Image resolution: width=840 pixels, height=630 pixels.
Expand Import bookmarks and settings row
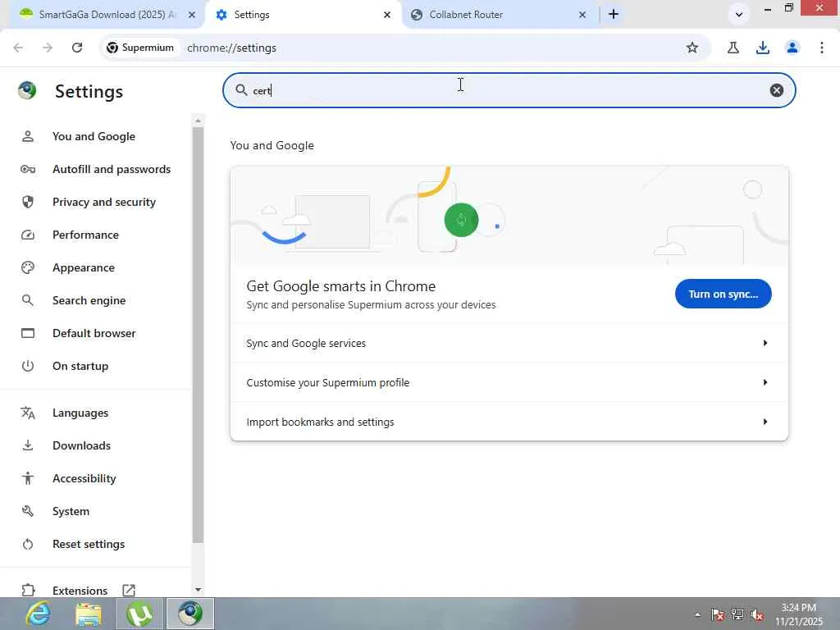[x=509, y=422]
